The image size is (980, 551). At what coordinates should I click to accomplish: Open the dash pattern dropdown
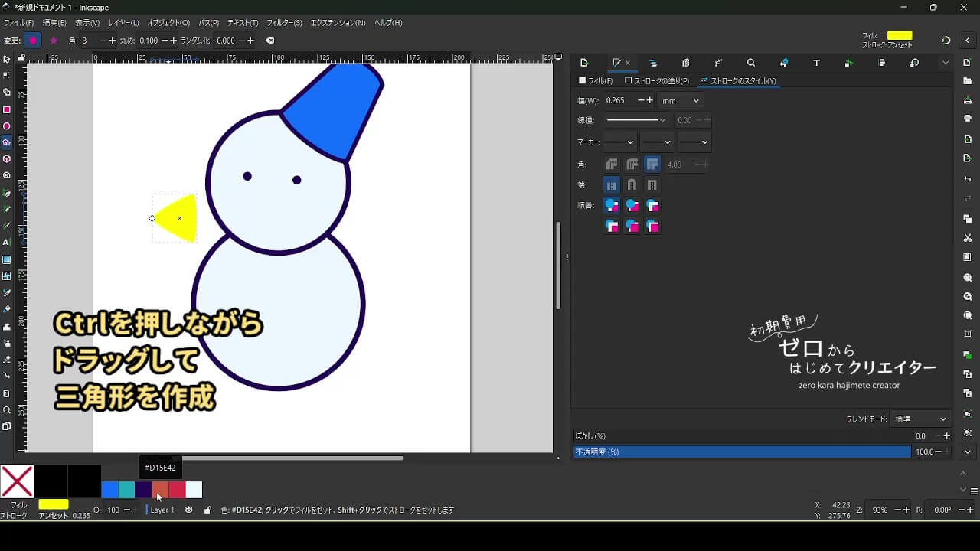point(637,120)
